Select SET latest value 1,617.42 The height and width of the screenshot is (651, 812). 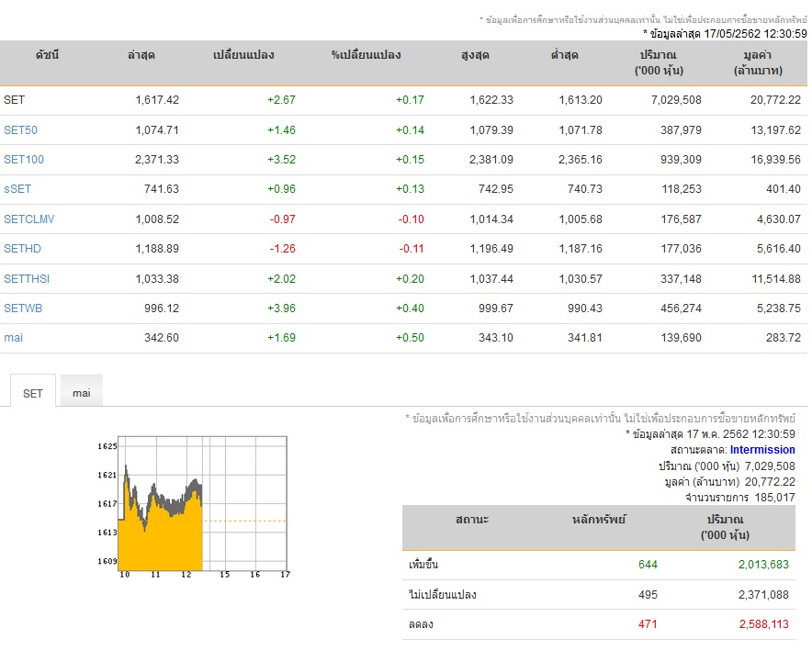157,100
